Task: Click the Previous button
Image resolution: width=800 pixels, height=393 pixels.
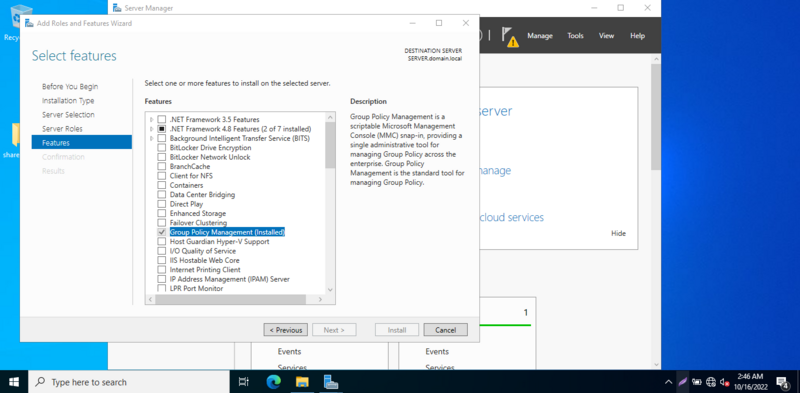Action: point(286,330)
